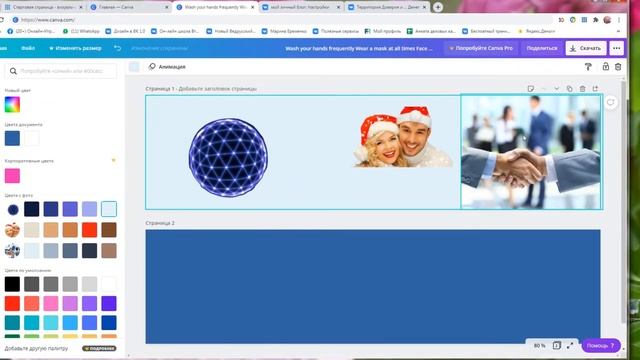The image size is (640, 360).
Task: Click Добавьте другую палитру link
Action: (36, 349)
